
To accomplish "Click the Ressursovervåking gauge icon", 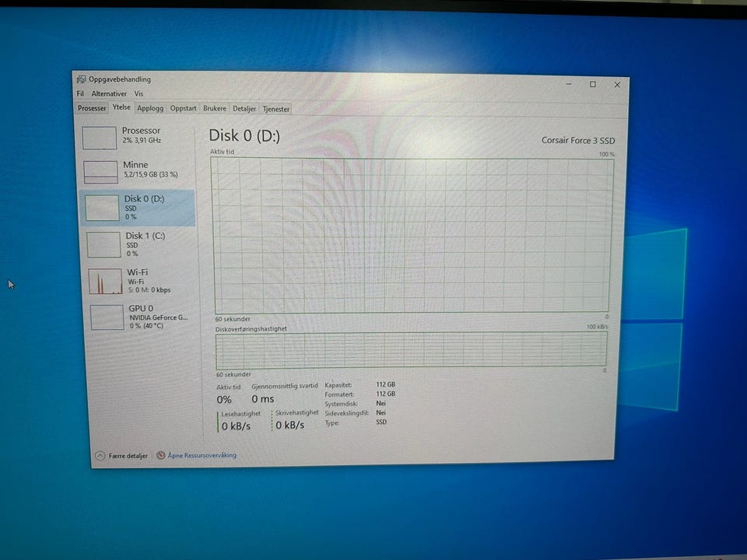I will pos(161,455).
